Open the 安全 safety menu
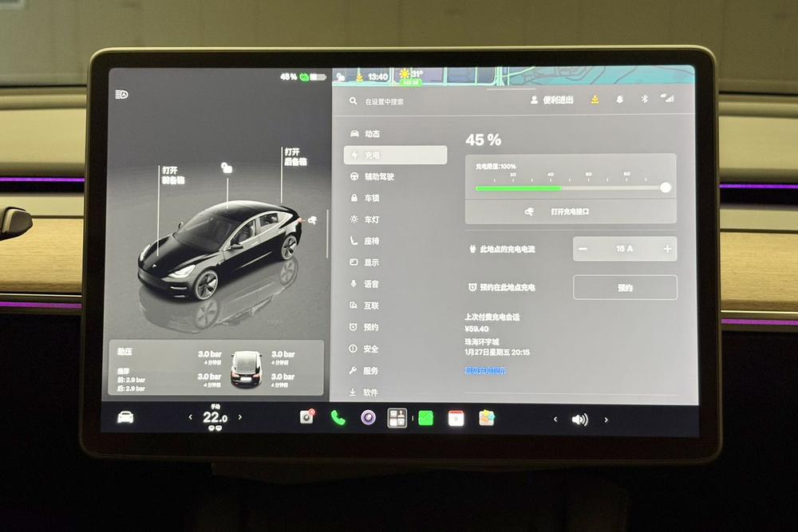 396,349
